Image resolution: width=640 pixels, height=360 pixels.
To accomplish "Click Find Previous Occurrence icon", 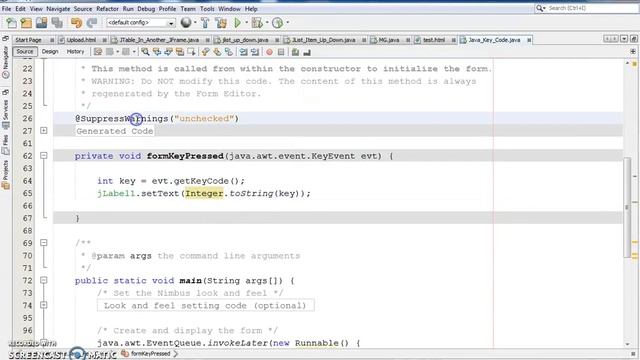I will (x=157, y=52).
